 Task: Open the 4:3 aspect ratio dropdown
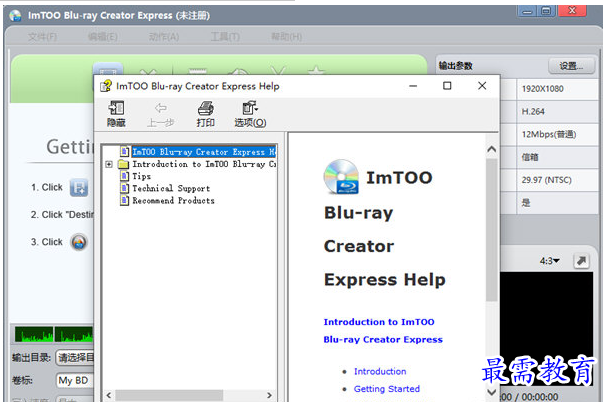pyautogui.click(x=549, y=261)
